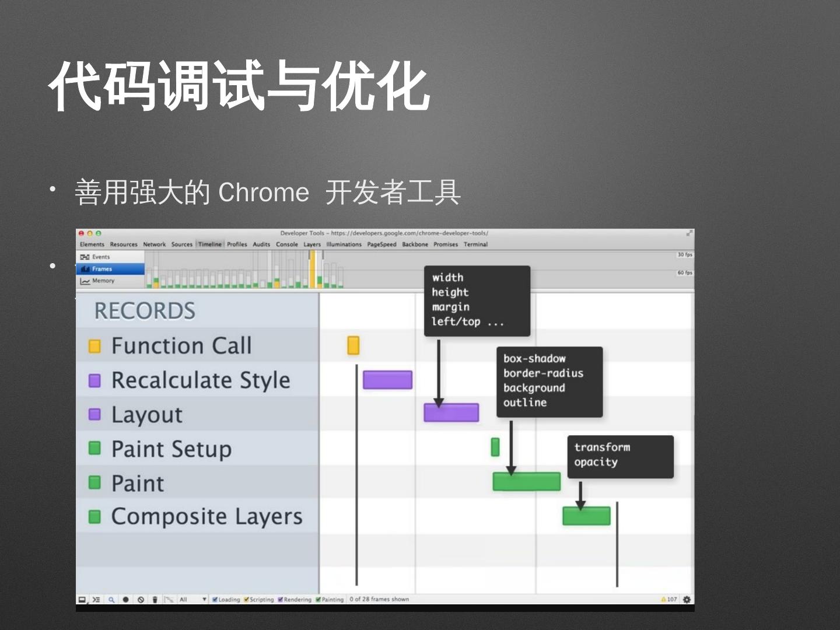Close the Developer Tools window
The height and width of the screenshot is (630, 840).
point(81,233)
